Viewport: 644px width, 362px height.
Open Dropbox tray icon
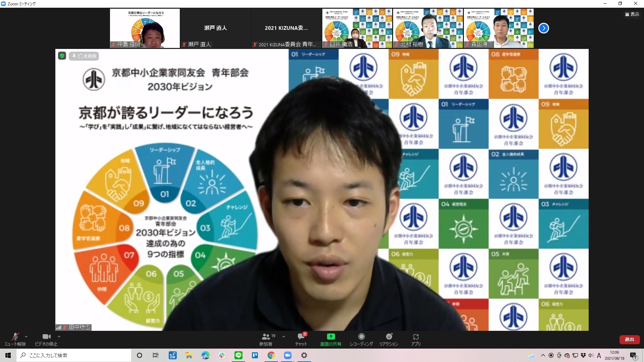[583, 355]
